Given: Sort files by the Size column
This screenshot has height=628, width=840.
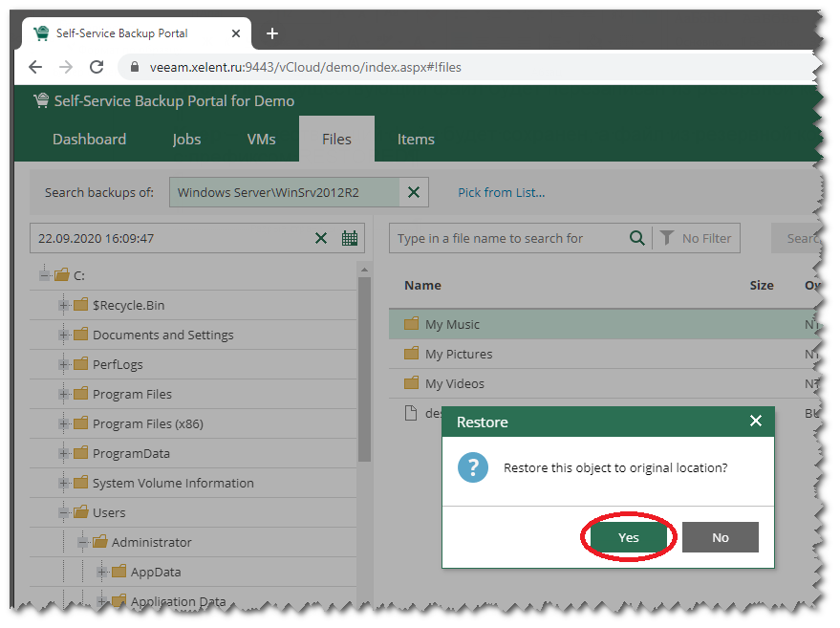Looking at the screenshot, I should point(762,285).
